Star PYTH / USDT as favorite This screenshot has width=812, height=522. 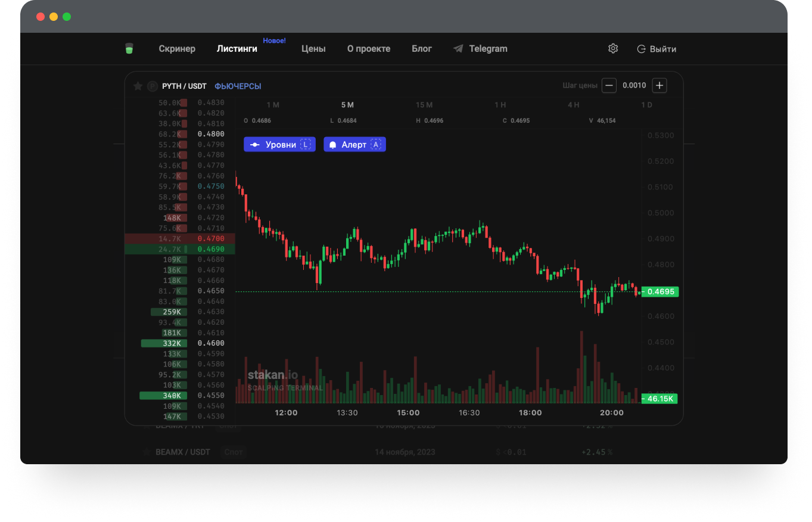click(138, 86)
